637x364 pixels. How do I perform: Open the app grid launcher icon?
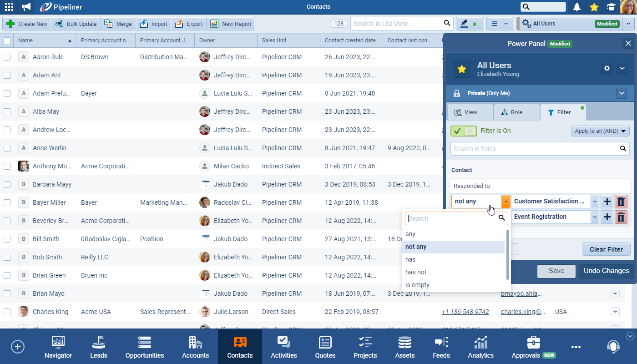(x=9, y=7)
